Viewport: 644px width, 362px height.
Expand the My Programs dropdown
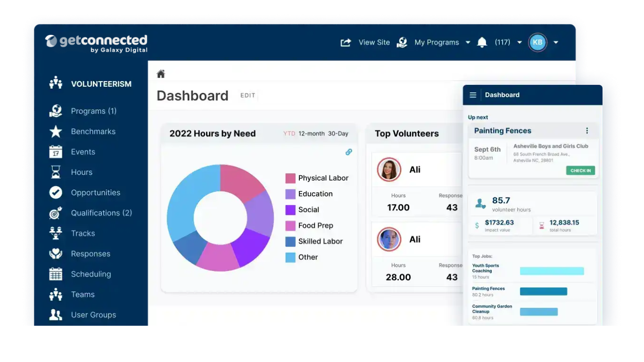point(468,42)
